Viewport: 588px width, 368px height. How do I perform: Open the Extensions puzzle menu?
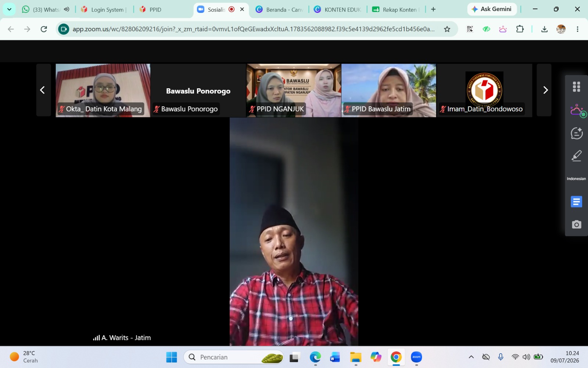[520, 29]
